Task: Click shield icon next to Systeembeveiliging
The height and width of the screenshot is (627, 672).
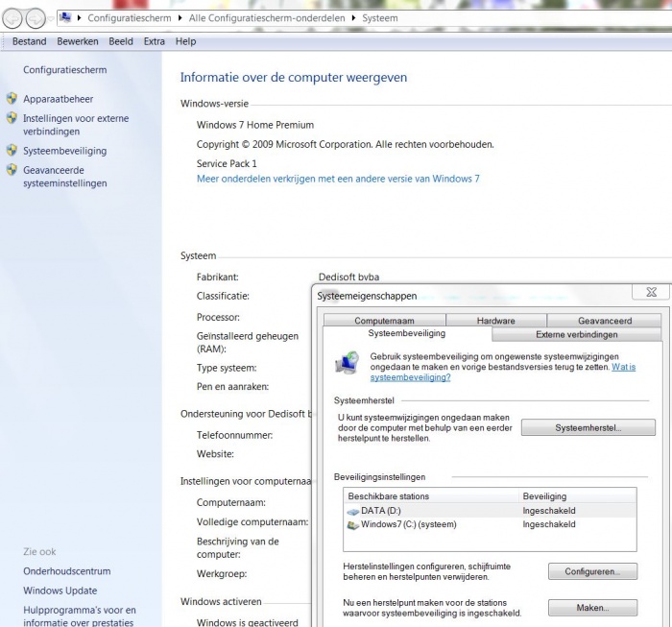Action: pyautogui.click(x=12, y=151)
